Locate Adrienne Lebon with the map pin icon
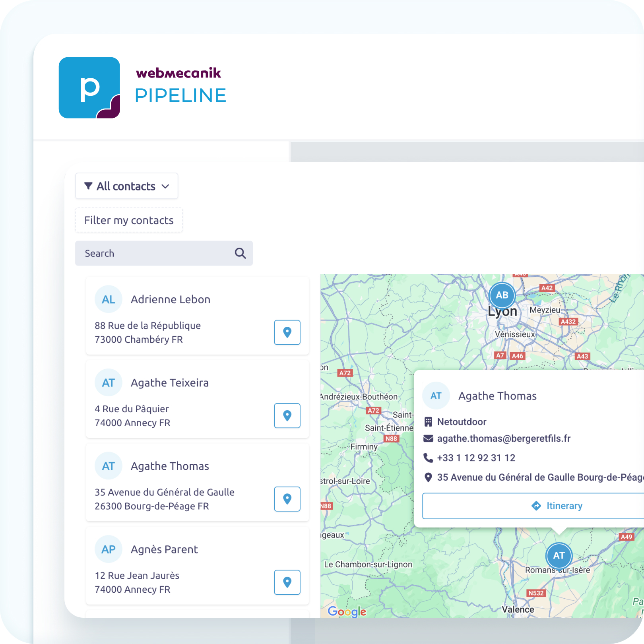 click(x=287, y=332)
